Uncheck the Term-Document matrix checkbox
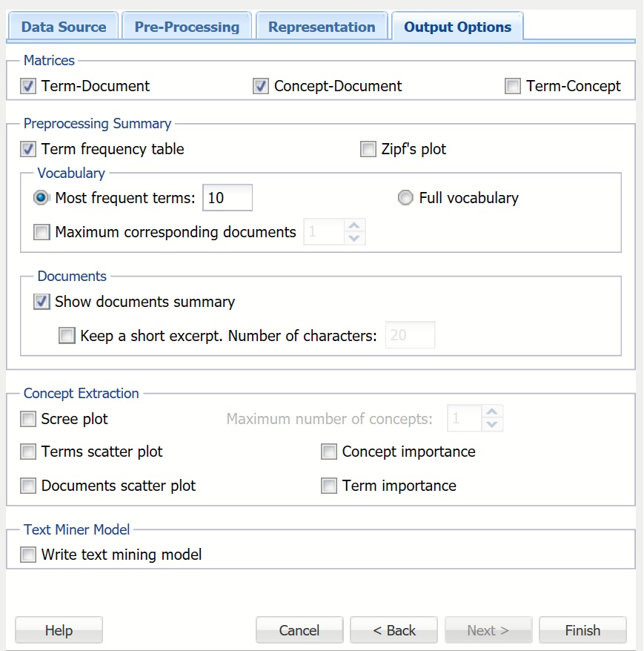644x651 pixels. coord(28,86)
